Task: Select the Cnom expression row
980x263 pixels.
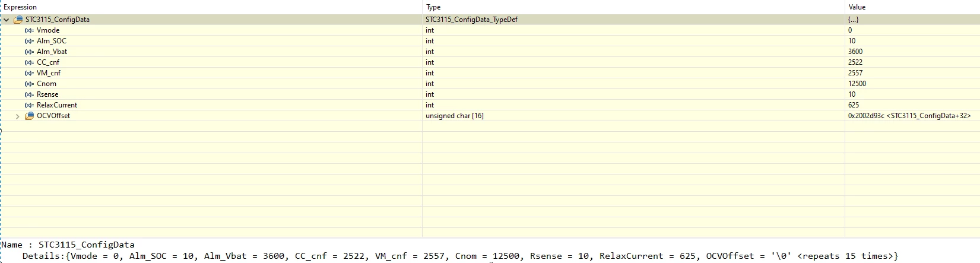Action: point(490,84)
